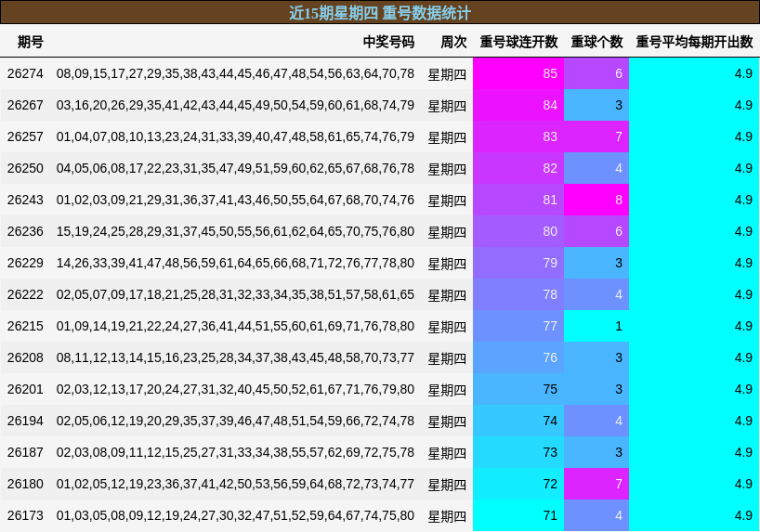Viewport: 760px width, 532px height.
Task: Click issue number 26236
Action: pyautogui.click(x=25, y=231)
